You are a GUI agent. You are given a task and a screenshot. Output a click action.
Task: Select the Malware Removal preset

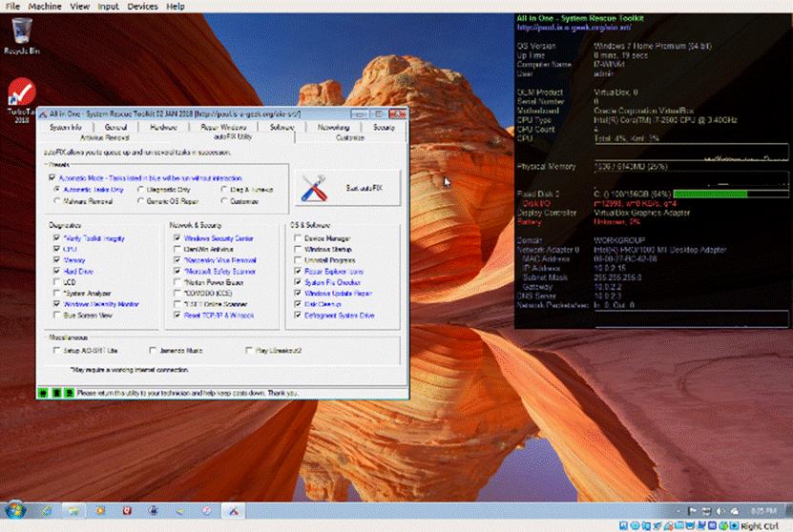(x=55, y=202)
